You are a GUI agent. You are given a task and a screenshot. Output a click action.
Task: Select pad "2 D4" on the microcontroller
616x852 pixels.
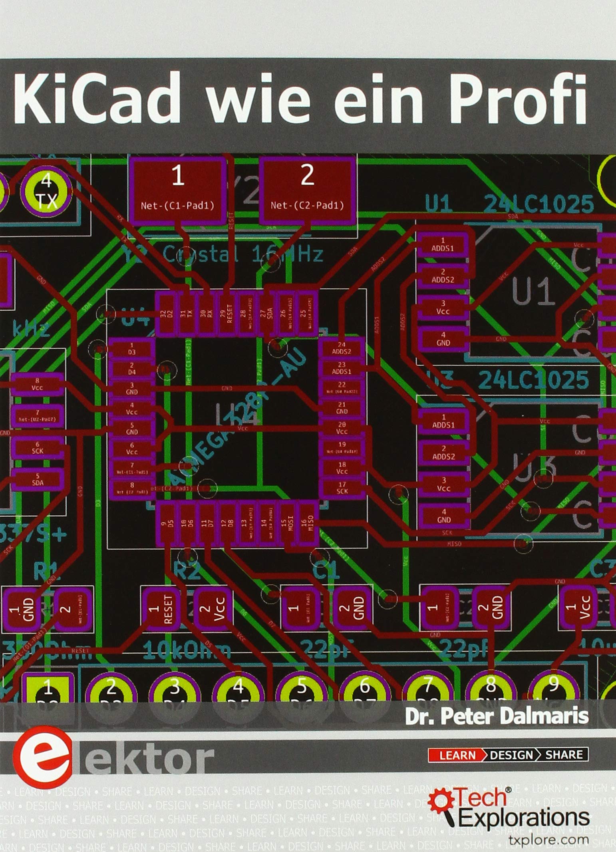pos(132,368)
